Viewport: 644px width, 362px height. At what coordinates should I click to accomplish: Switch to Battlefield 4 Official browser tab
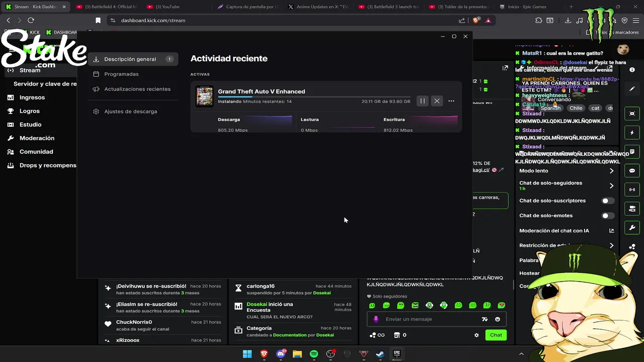[106, 7]
